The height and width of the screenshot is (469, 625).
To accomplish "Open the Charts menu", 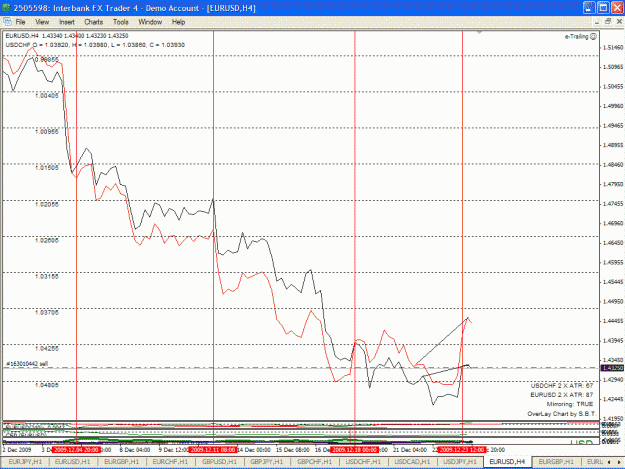I will pyautogui.click(x=93, y=22).
